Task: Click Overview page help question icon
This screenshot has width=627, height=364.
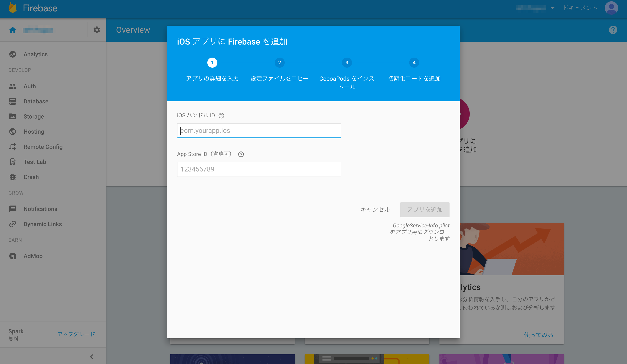Action: pyautogui.click(x=613, y=30)
